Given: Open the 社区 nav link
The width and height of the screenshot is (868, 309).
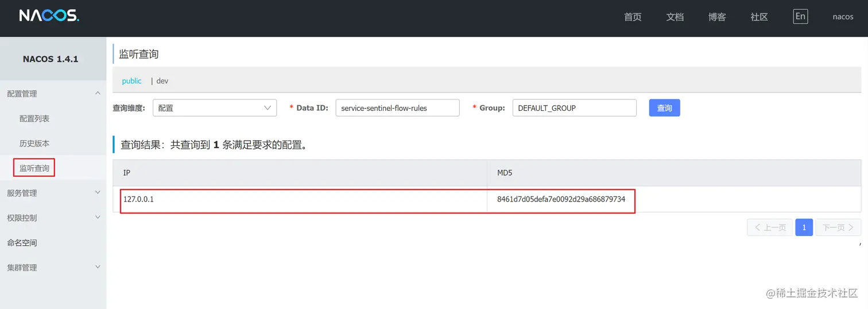Looking at the screenshot, I should tap(759, 17).
